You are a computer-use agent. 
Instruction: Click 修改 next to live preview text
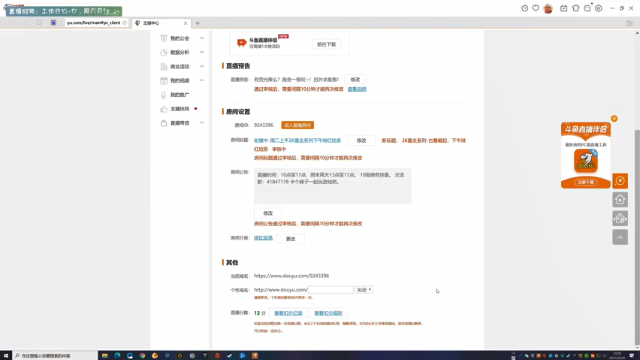click(x=355, y=80)
